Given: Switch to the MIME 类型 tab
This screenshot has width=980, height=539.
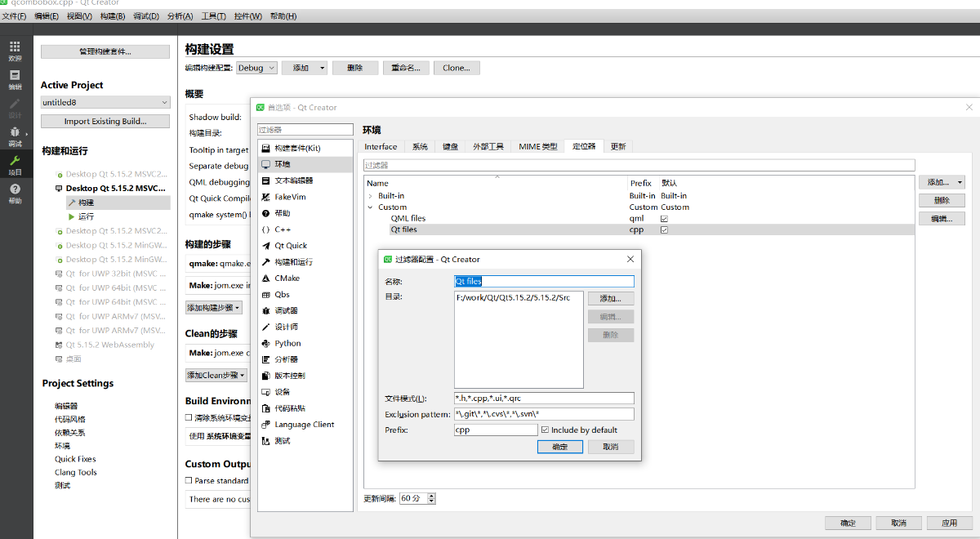Looking at the screenshot, I should 538,147.
